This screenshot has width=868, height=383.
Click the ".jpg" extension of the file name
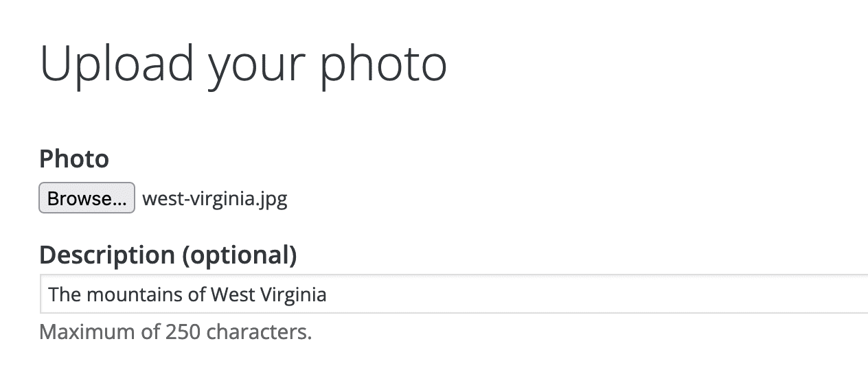pyautogui.click(x=273, y=200)
